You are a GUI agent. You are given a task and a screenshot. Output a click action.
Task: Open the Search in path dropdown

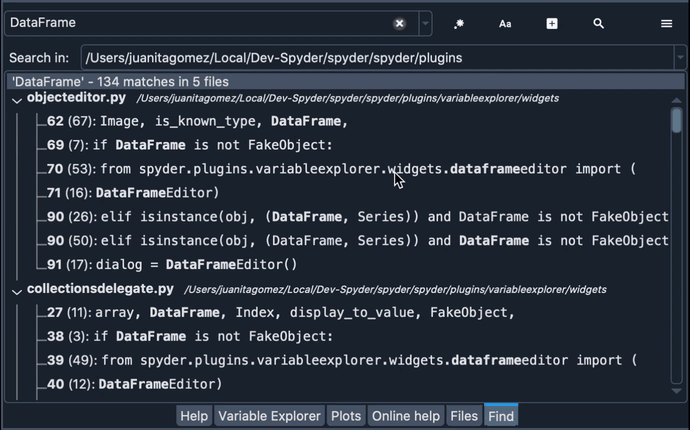(x=680, y=58)
